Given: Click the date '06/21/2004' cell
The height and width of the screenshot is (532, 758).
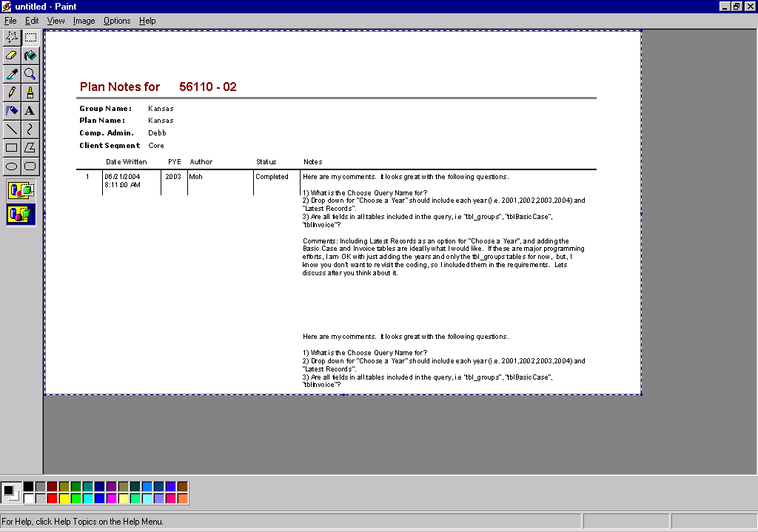Looking at the screenshot, I should 122,177.
